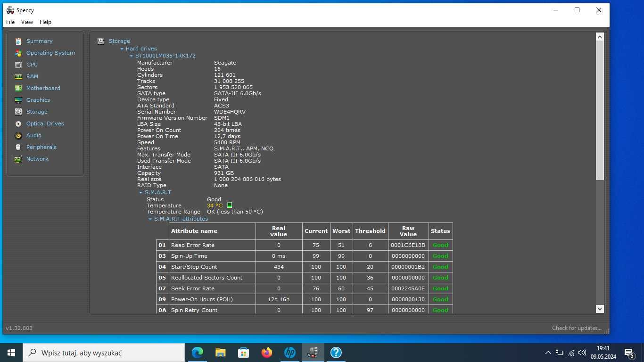Viewport: 644px width, 362px height.
Task: Click the Seek Error Rate attribute
Action: pos(192,288)
